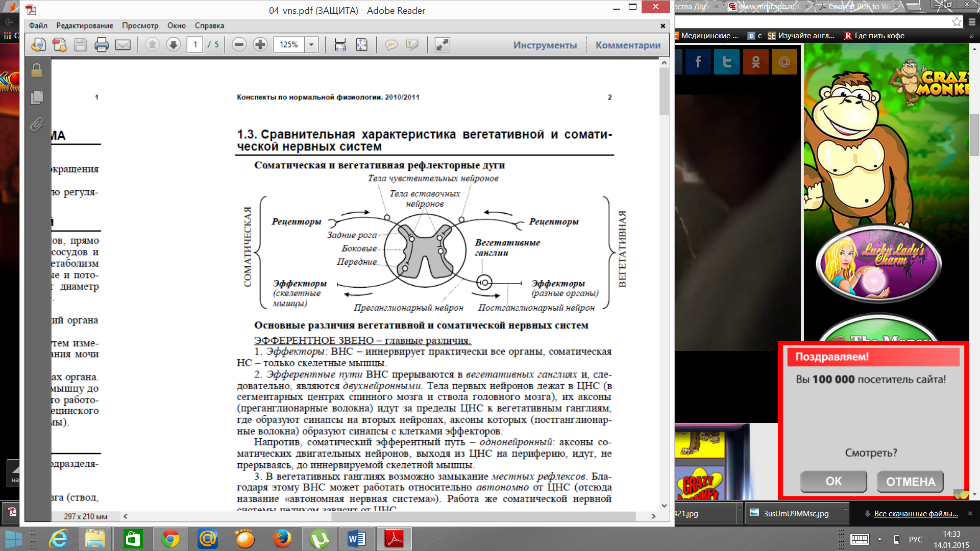Viewport: 980px width, 551px height.
Task: Open the Инструменты pane
Action: 545,45
